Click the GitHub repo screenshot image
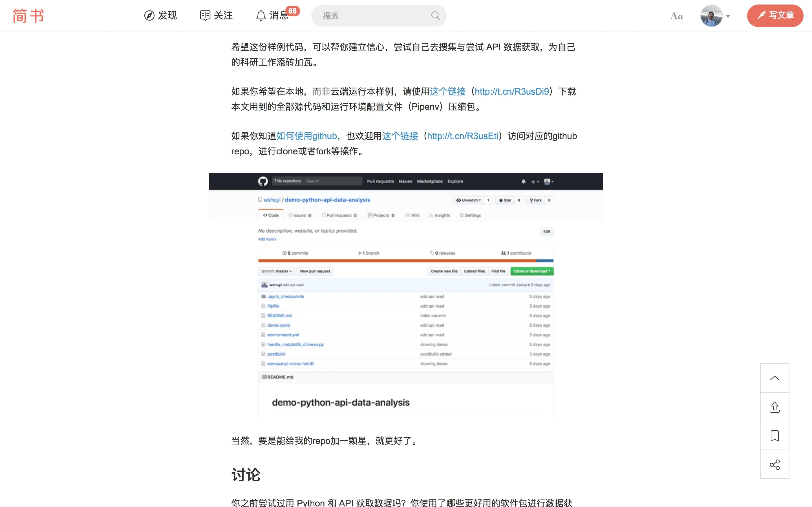The height and width of the screenshot is (507, 812). [x=406, y=296]
